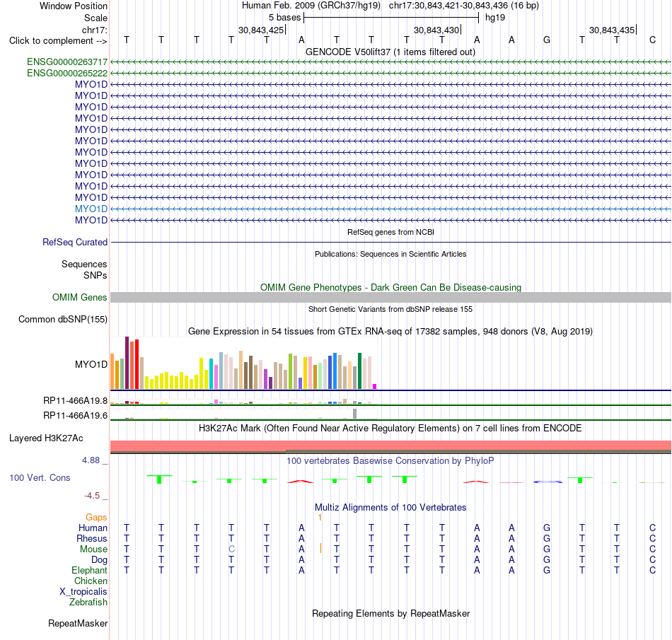Click the G base in reference sequence row
This screenshot has height=640, width=672.
coord(546,40)
